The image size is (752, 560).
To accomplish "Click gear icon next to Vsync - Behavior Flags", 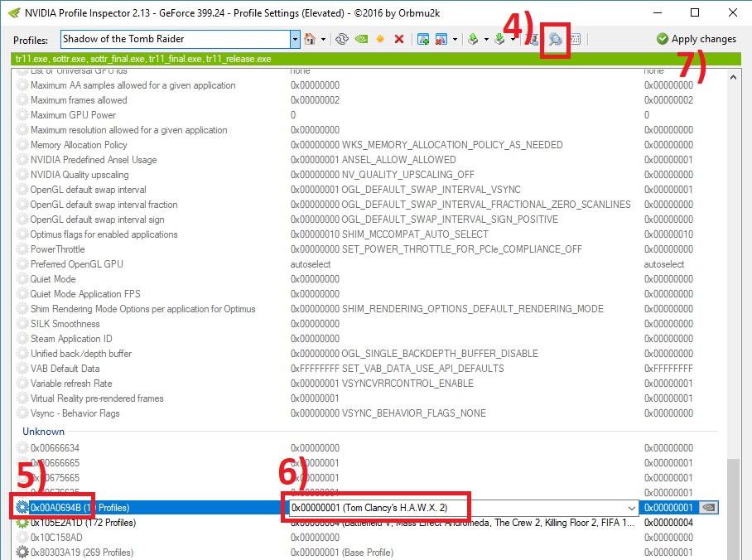I will coord(22,413).
